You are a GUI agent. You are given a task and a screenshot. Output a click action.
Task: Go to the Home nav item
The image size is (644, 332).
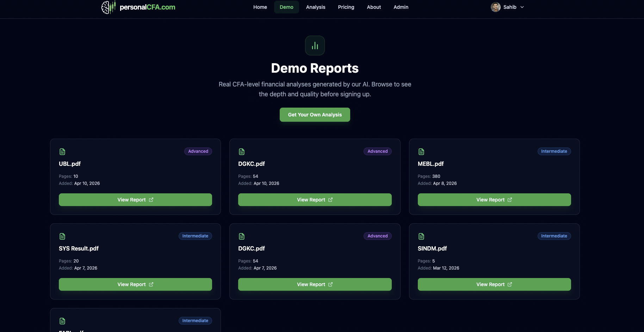tap(260, 7)
